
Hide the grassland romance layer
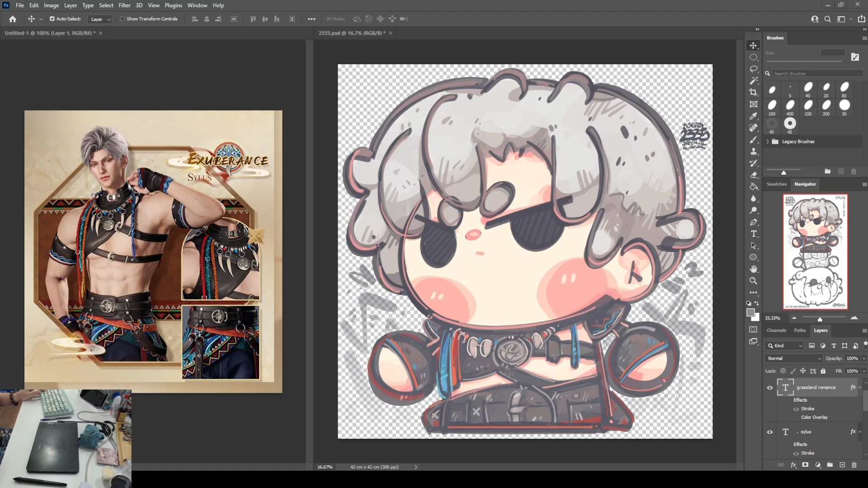tap(770, 388)
